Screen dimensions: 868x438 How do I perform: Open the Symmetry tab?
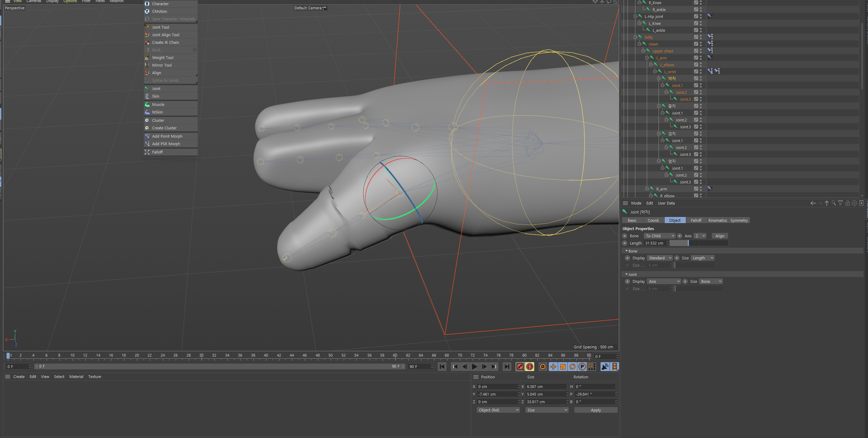pyautogui.click(x=739, y=220)
